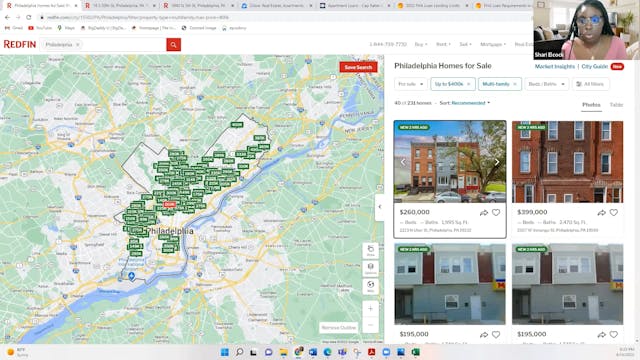This screenshot has height=360, width=640.
Task: Reload the page
Action: pyautogui.click(x=29, y=18)
